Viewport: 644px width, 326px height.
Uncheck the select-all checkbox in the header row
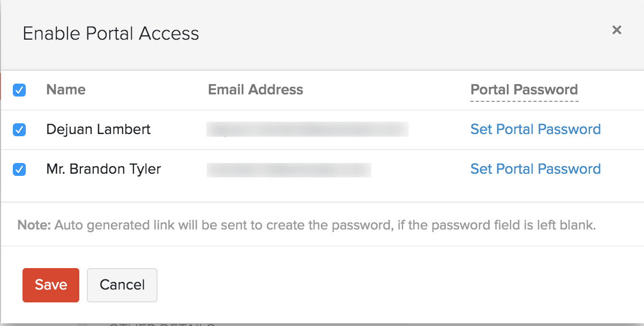click(19, 90)
